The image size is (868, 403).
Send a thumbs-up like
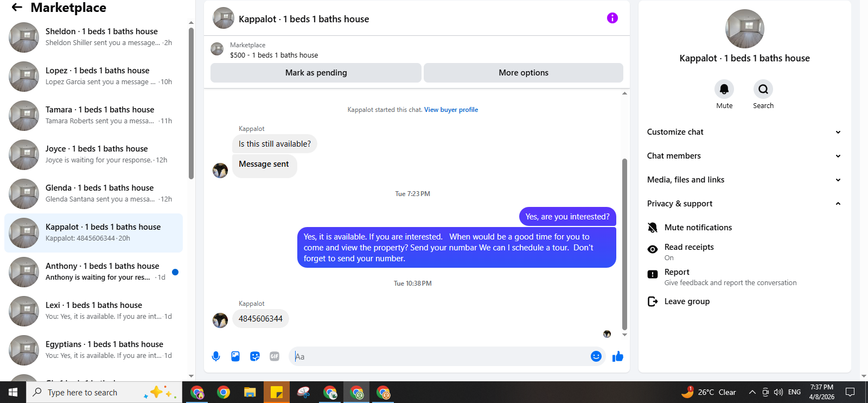(x=618, y=356)
